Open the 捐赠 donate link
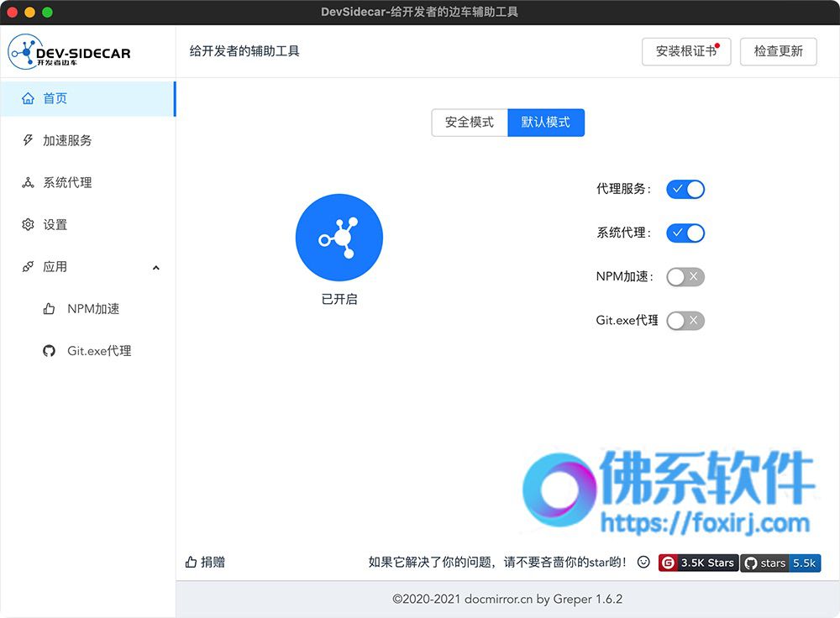The height and width of the screenshot is (618, 840). (x=205, y=562)
